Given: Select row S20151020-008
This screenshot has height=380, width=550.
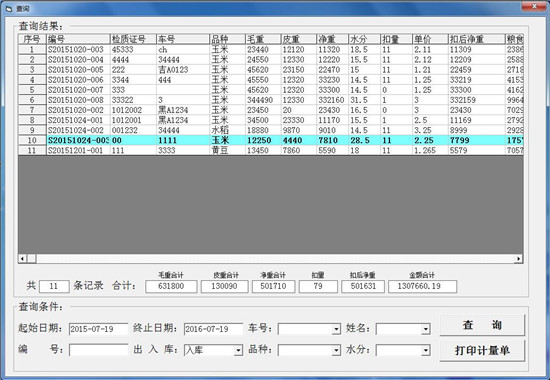Looking at the screenshot, I should (x=270, y=100).
